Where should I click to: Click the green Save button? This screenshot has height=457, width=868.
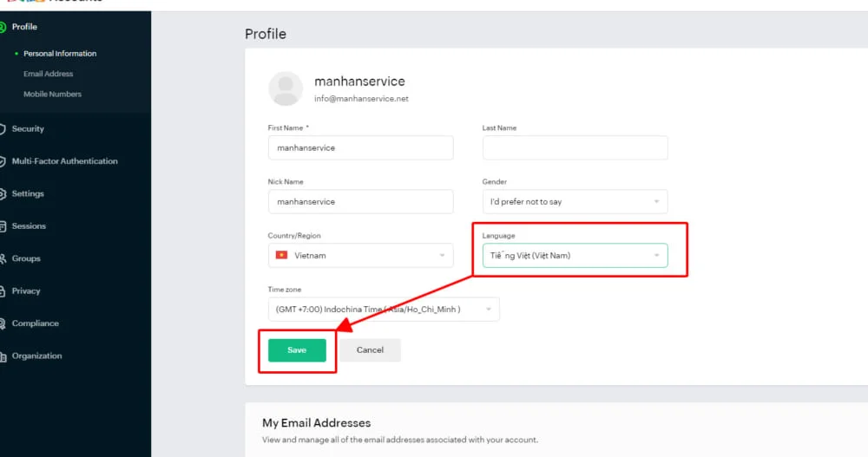[x=297, y=349]
